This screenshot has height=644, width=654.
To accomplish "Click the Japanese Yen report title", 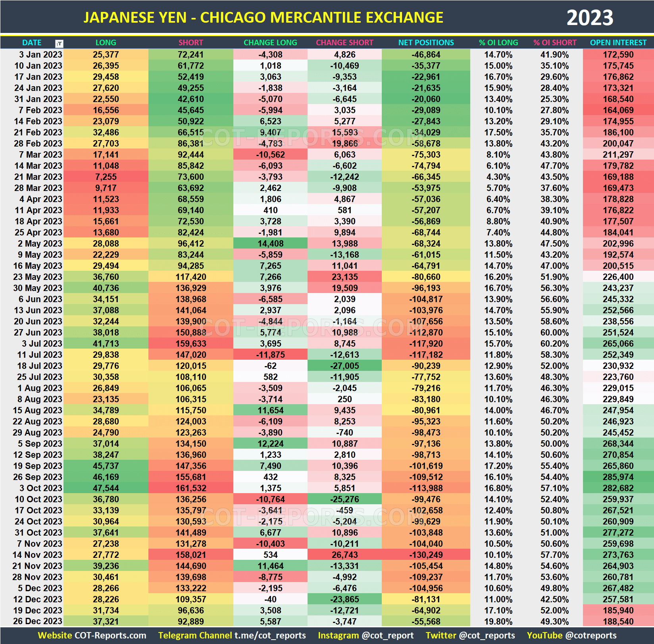I will tap(263, 17).
